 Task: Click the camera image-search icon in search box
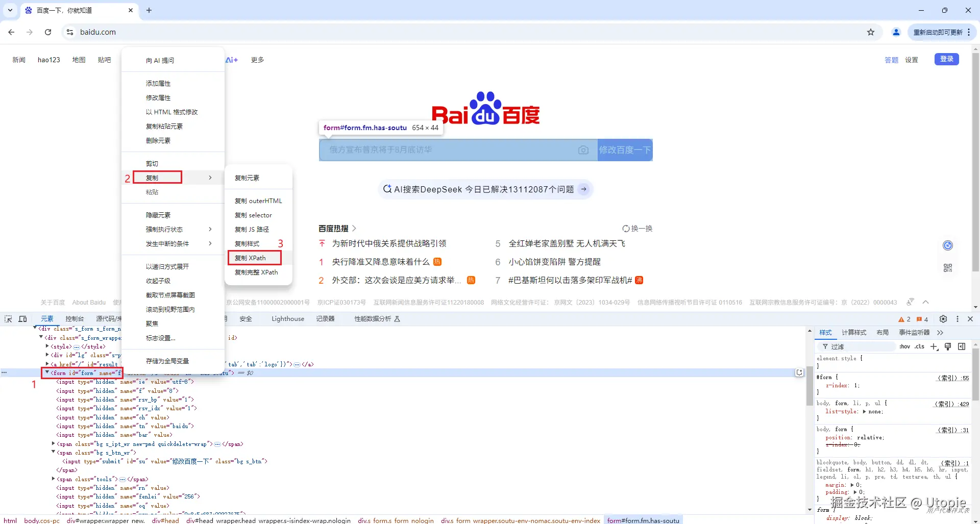[x=583, y=150]
